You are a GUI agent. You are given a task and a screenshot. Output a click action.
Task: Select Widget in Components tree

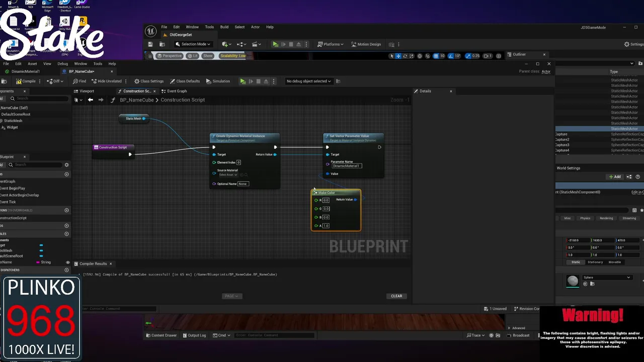[12, 127]
